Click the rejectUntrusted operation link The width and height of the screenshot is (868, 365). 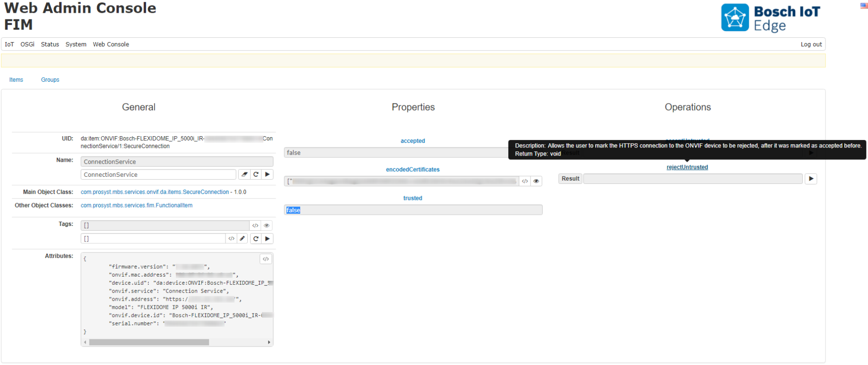coord(687,167)
